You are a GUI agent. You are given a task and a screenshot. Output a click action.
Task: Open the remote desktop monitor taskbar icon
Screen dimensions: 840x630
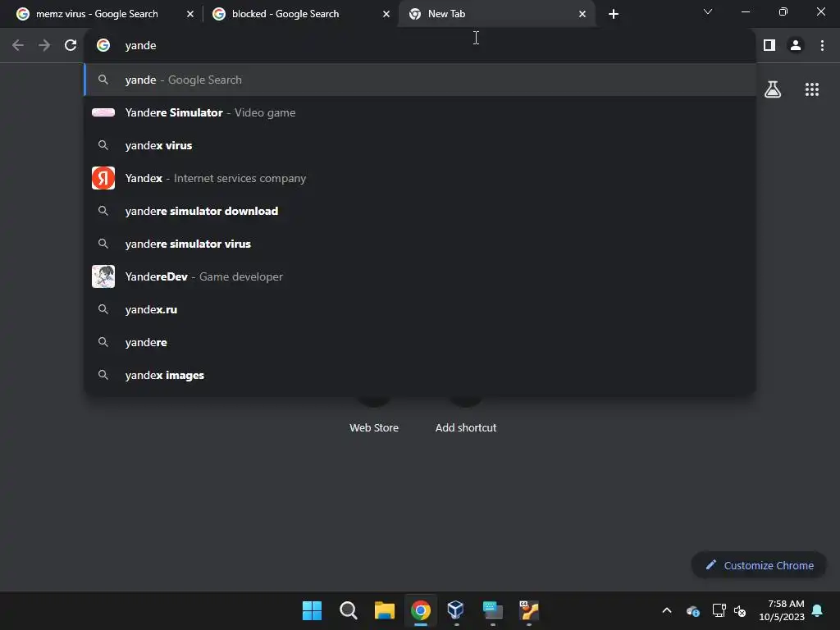tap(492, 610)
